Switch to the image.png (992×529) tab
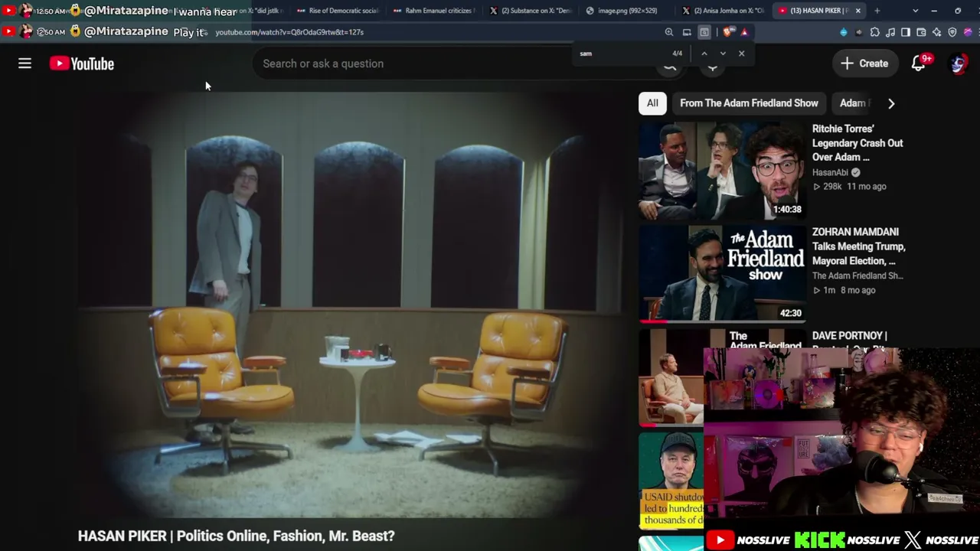The image size is (980, 551). tap(628, 11)
